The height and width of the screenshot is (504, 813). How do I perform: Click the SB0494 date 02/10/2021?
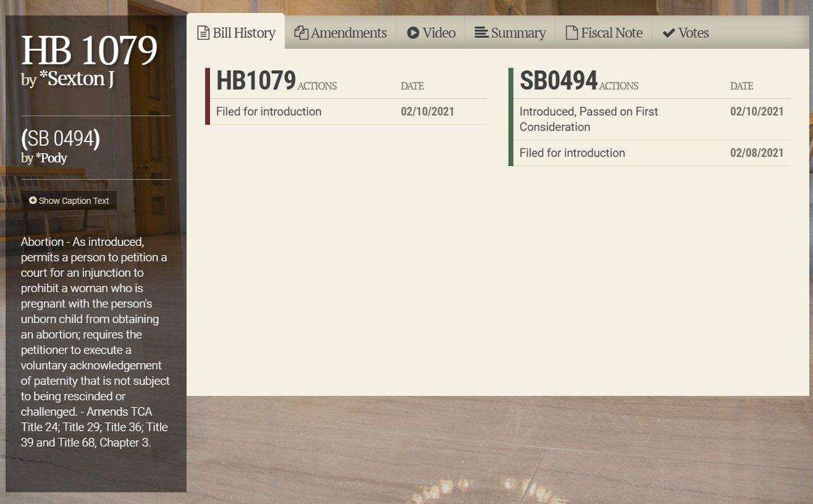click(757, 112)
